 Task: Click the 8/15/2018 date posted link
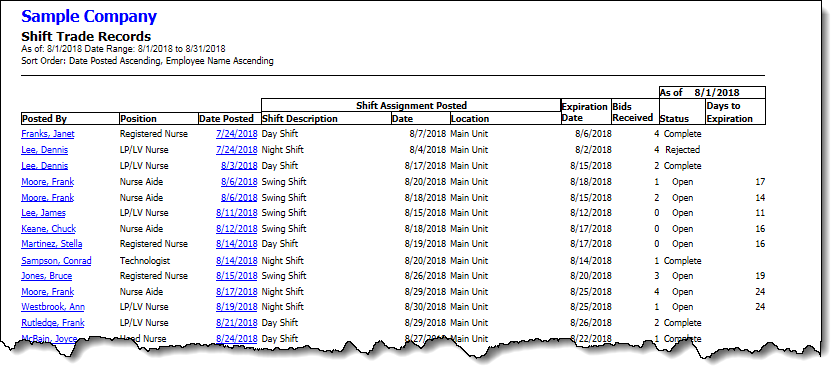236,276
